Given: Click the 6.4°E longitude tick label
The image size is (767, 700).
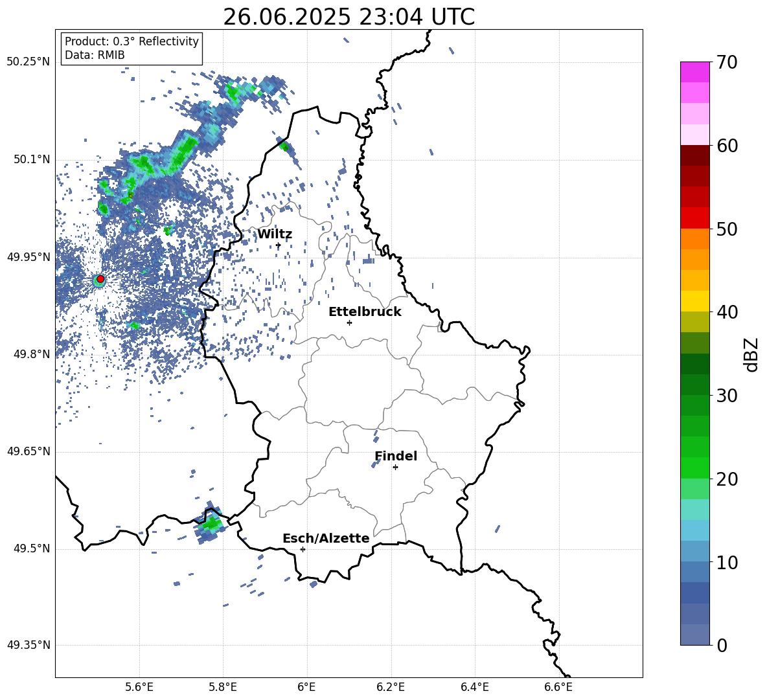Looking at the screenshot, I should pos(474,687).
